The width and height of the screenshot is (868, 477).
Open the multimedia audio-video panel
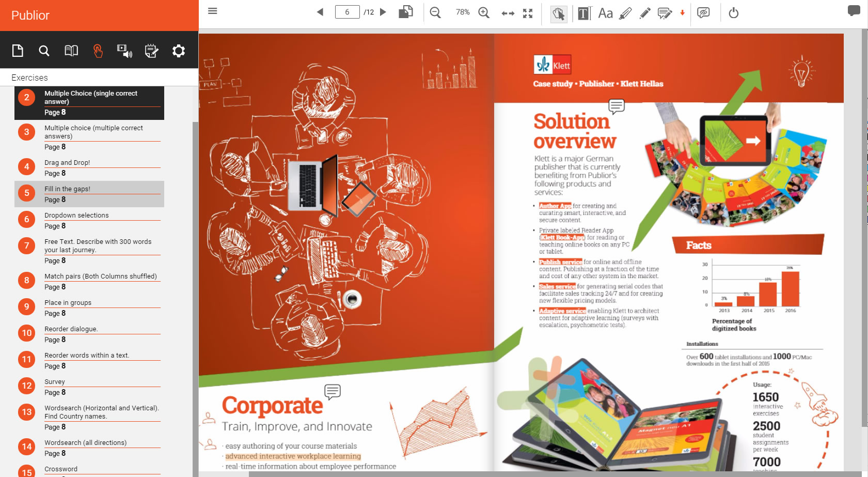click(x=124, y=51)
